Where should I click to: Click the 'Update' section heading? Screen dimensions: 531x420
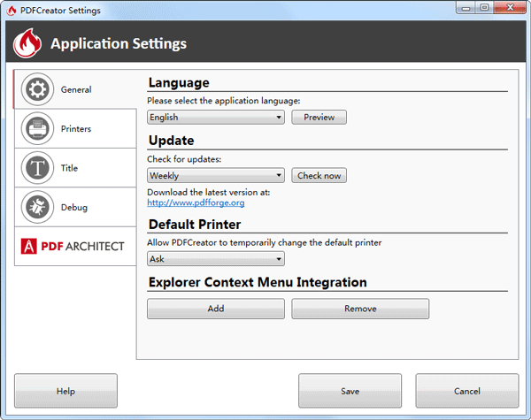coord(172,141)
